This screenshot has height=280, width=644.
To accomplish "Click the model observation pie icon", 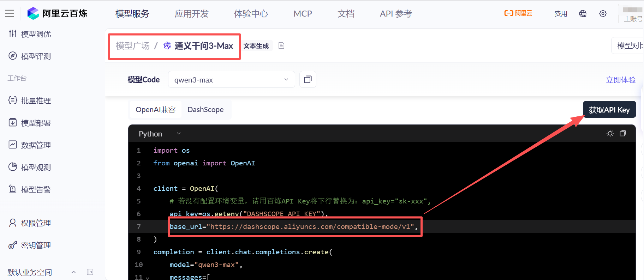I will click(x=13, y=167).
